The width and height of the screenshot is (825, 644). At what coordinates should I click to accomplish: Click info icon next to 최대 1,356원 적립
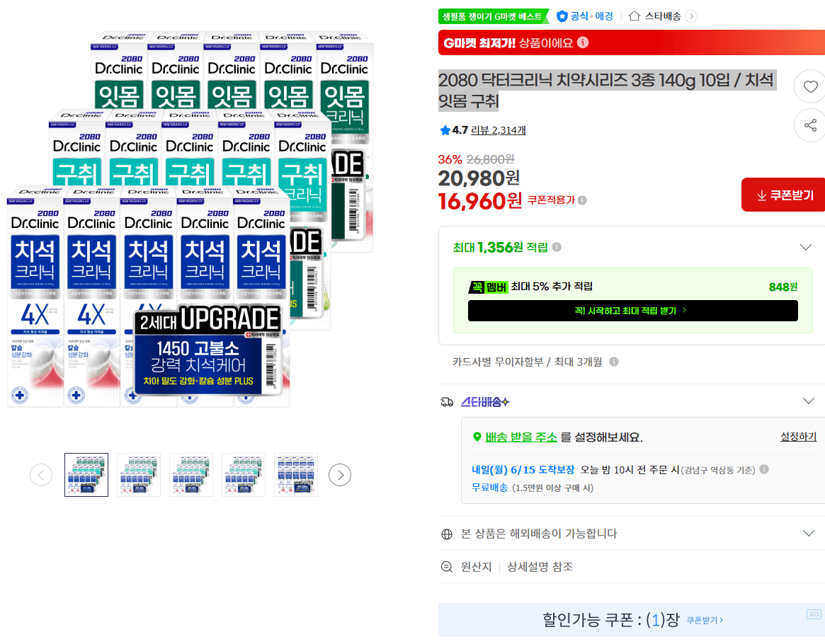coord(557,247)
